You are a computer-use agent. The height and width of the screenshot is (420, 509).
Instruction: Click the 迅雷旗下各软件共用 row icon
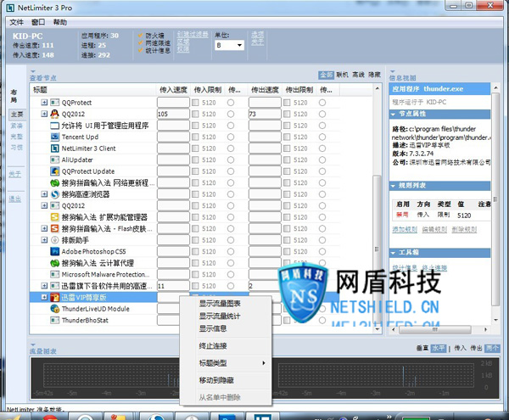55,286
